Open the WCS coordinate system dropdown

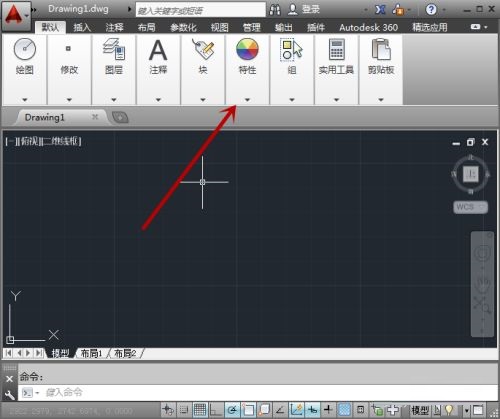pos(470,207)
